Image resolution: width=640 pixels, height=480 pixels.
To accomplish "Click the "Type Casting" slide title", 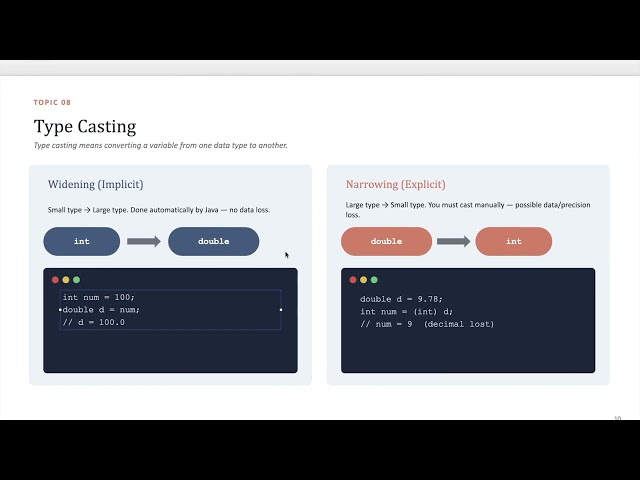I will [x=85, y=126].
